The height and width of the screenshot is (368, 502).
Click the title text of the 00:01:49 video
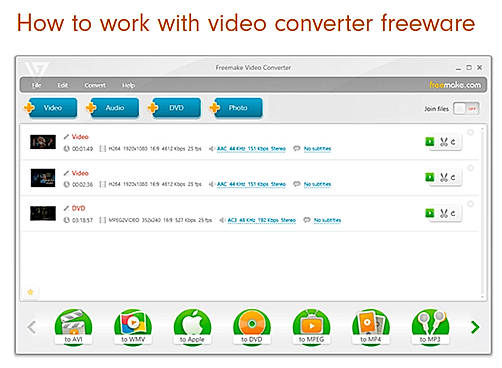(80, 137)
